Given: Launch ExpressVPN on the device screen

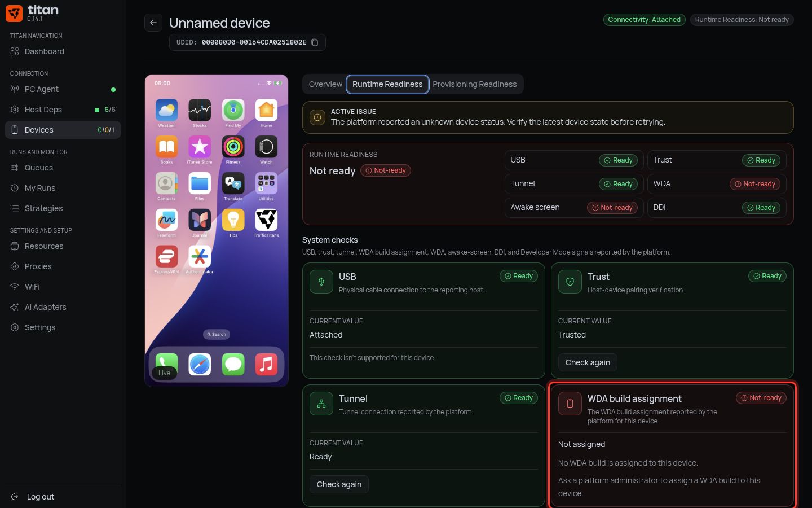Looking at the screenshot, I should (x=166, y=256).
